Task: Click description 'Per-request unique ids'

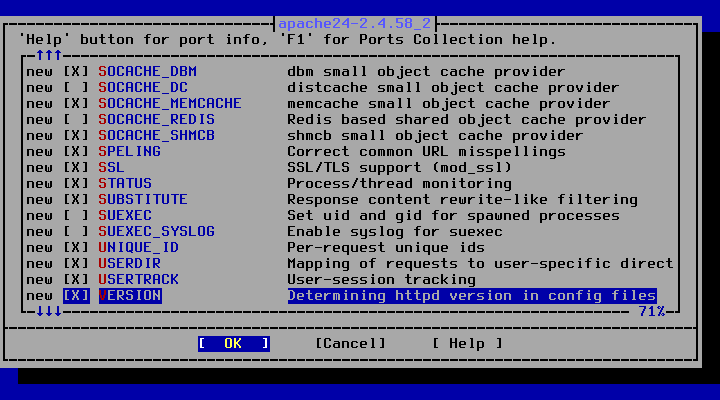Action: coord(386,248)
